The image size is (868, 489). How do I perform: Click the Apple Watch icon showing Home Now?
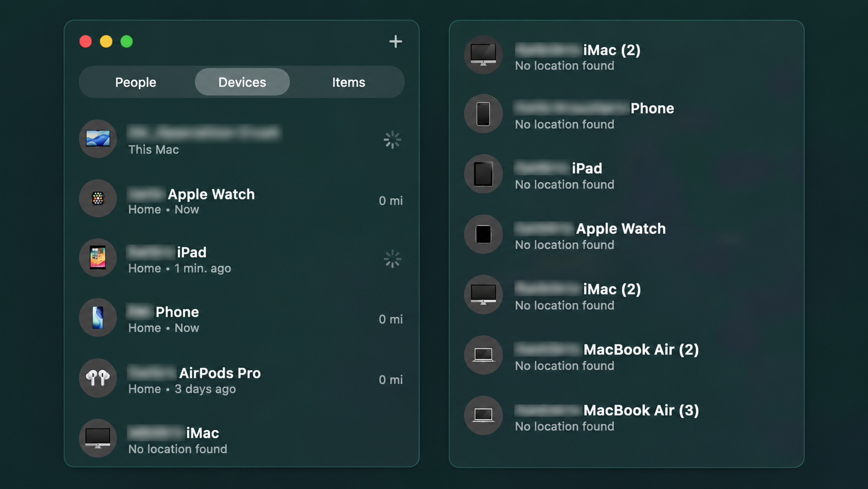[98, 199]
